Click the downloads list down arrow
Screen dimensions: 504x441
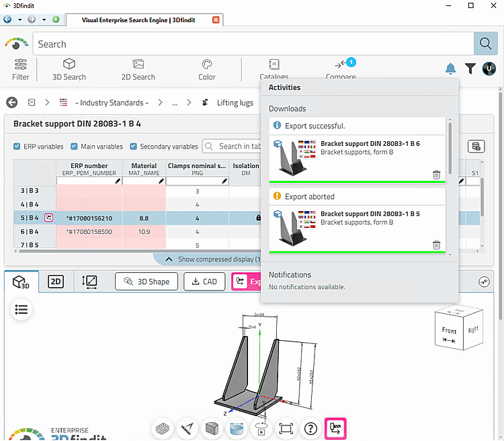[450, 255]
